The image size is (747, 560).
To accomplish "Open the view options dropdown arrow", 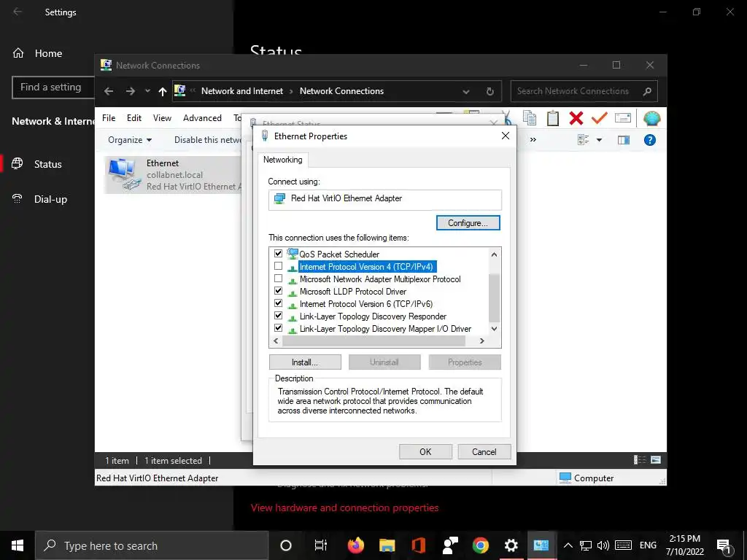I will click(600, 140).
